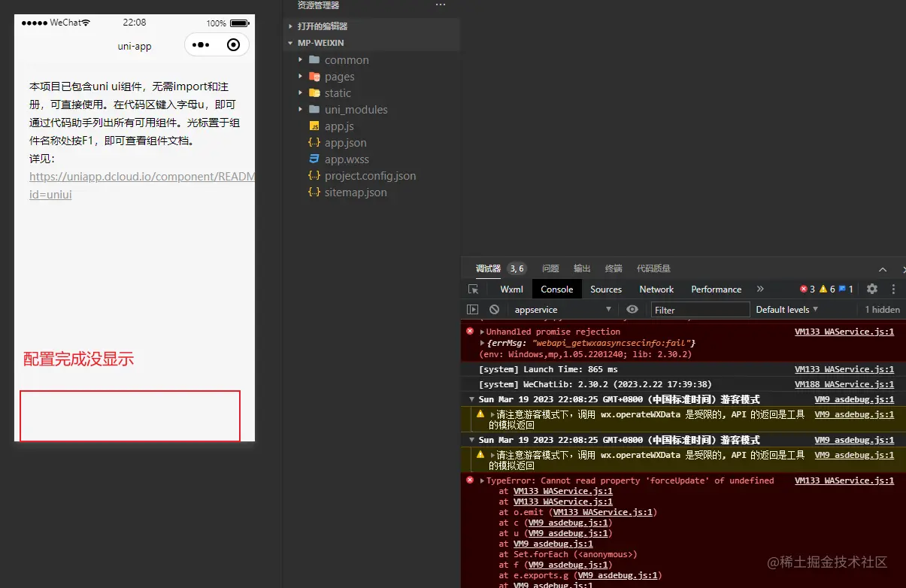
Task: Tap the simulator capsule close circle
Action: (233, 45)
